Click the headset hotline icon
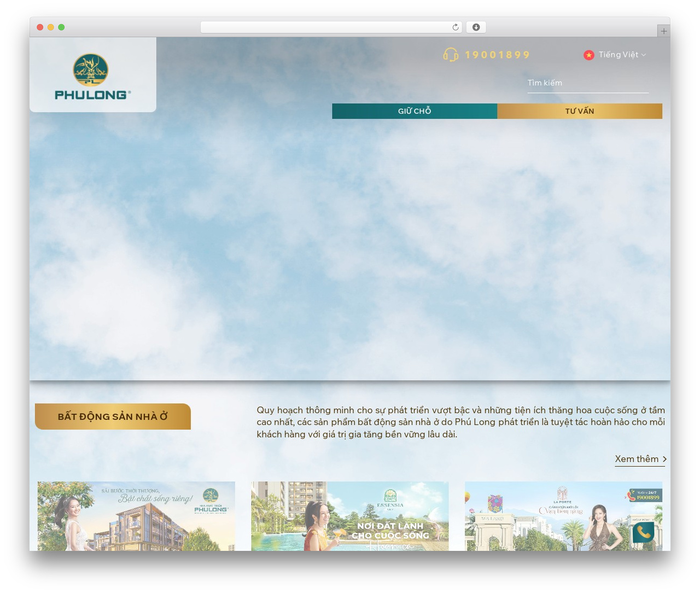 click(451, 55)
